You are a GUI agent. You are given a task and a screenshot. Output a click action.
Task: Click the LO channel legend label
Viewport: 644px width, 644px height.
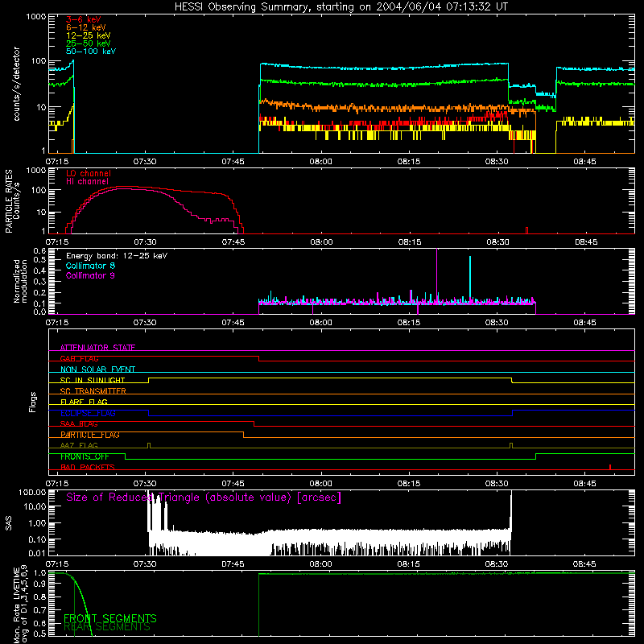pyautogui.click(x=89, y=173)
